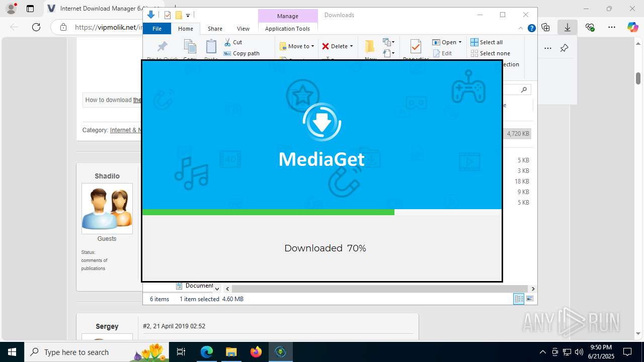Click the 3 KB file size entry
Image resolution: width=644 pixels, height=362 pixels.
(x=523, y=171)
